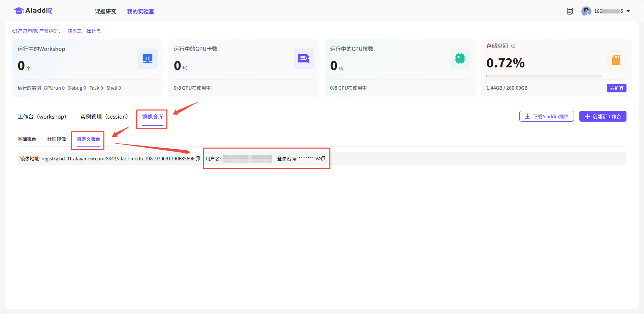Select the 基础镜像 tab
Image resolution: width=644 pixels, height=314 pixels.
pos(27,139)
